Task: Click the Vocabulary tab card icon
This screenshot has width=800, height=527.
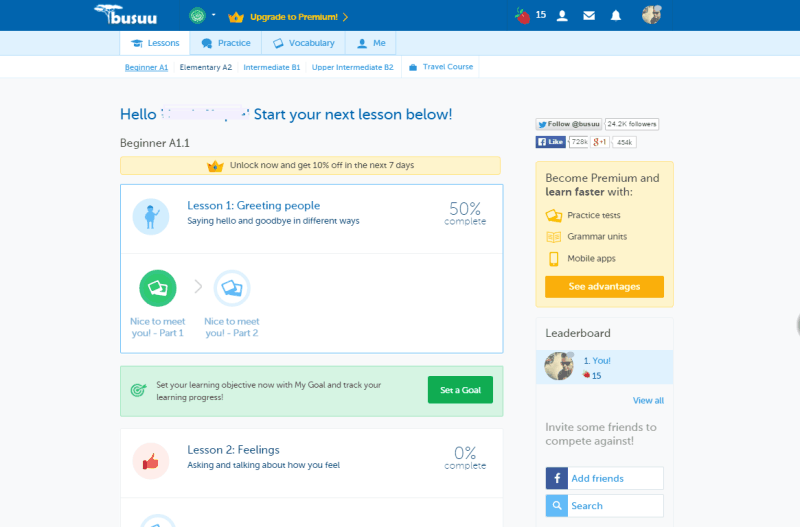Action: click(x=278, y=43)
